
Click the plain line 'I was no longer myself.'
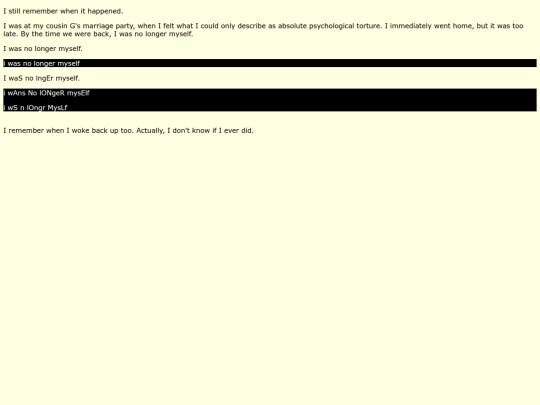click(43, 49)
